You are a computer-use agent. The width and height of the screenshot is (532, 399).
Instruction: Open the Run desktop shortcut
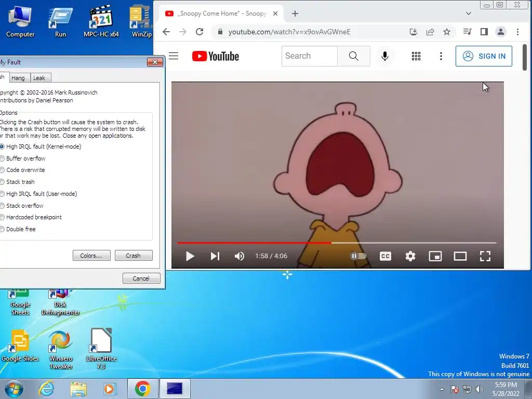tap(60, 21)
